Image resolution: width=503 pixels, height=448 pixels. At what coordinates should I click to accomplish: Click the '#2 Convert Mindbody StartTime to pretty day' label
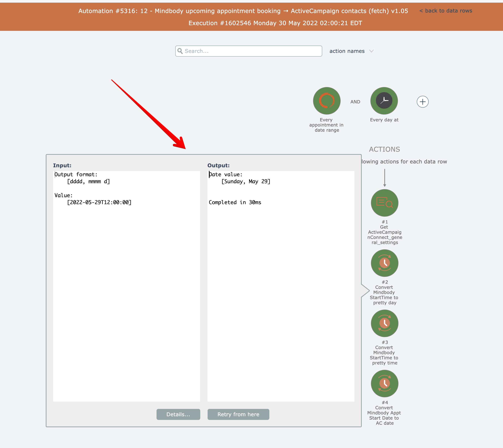(385, 292)
